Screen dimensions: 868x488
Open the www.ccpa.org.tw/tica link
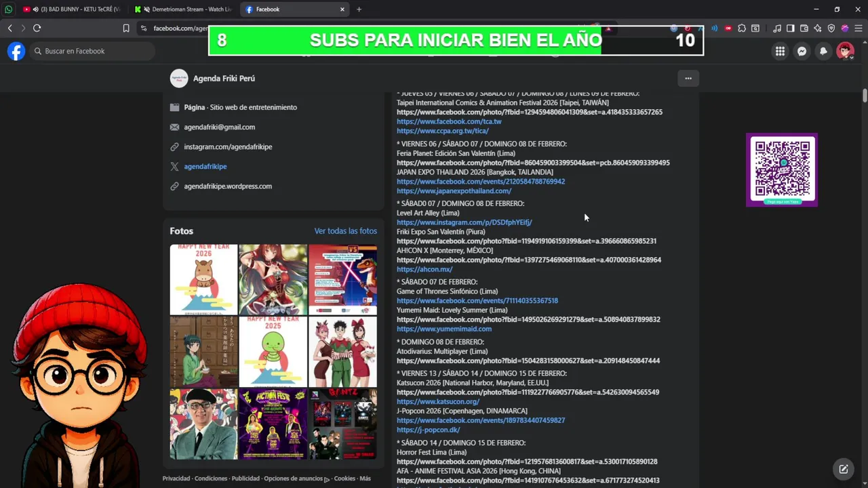pyautogui.click(x=443, y=131)
